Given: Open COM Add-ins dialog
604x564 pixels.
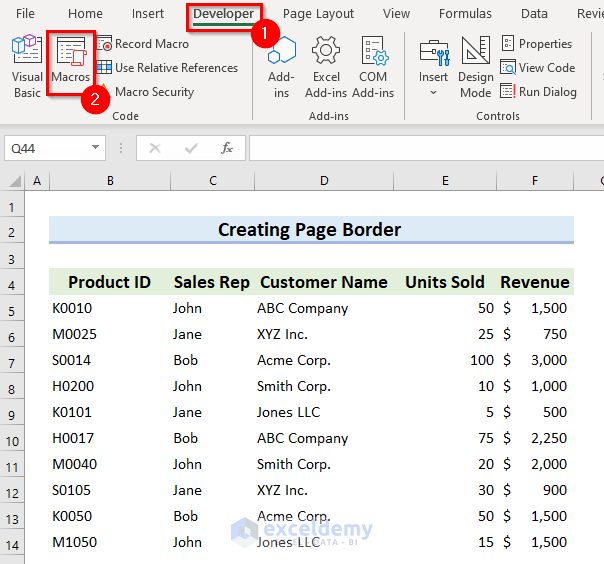Looking at the screenshot, I should pos(373,67).
